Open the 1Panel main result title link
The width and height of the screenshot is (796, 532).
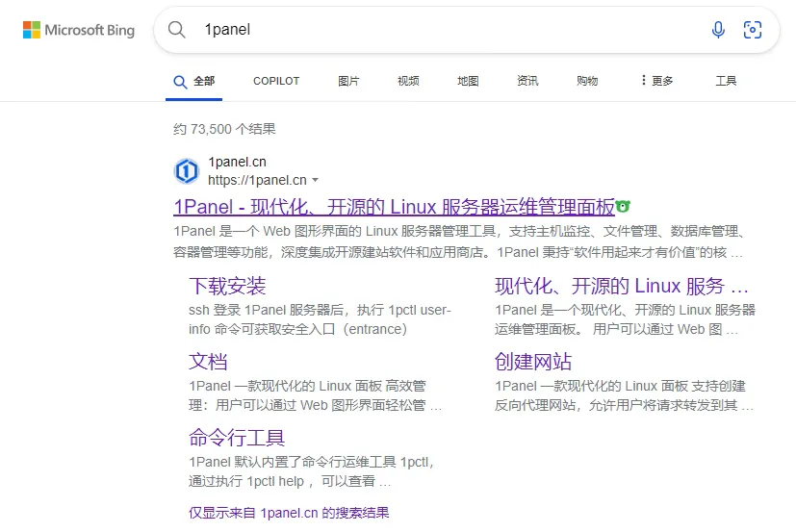[x=394, y=207]
